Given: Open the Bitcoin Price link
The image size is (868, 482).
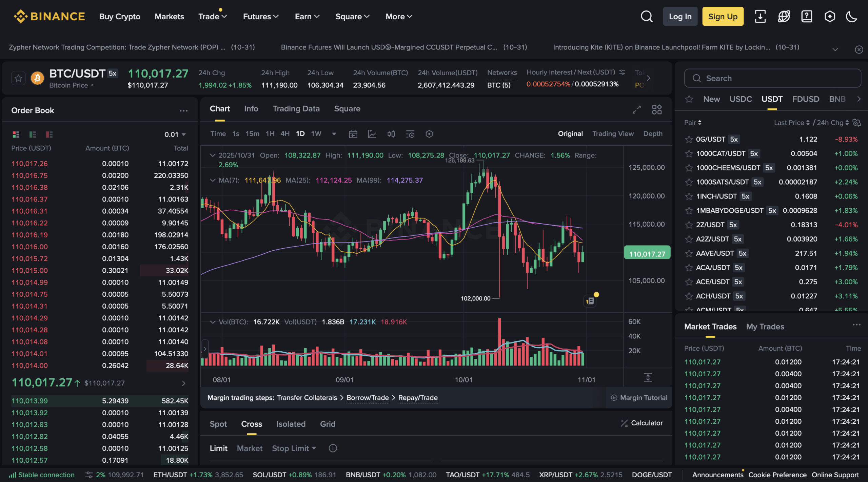Looking at the screenshot, I should 71,85.
